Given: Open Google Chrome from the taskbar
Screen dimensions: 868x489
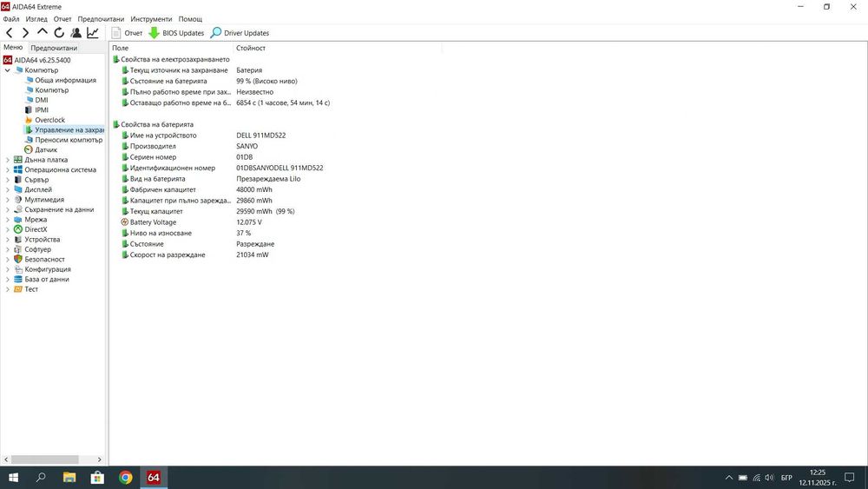Looking at the screenshot, I should coord(126,478).
